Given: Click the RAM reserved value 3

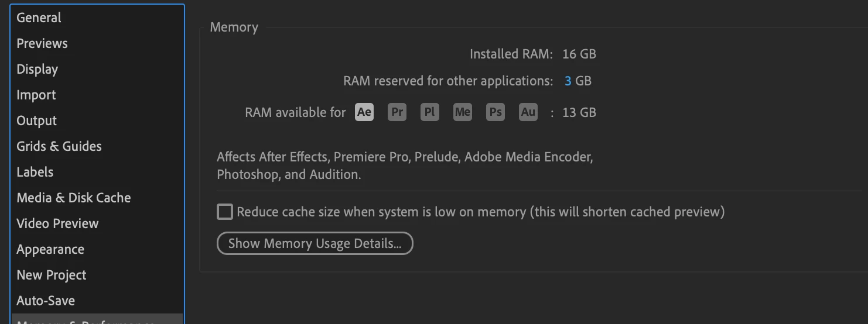Looking at the screenshot, I should click(x=568, y=81).
